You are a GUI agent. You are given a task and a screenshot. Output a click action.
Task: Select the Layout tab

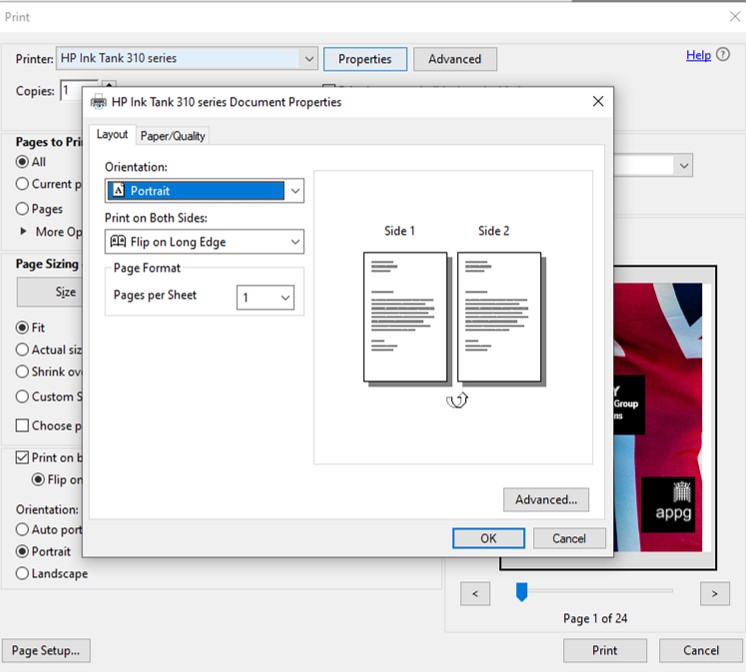click(112, 135)
